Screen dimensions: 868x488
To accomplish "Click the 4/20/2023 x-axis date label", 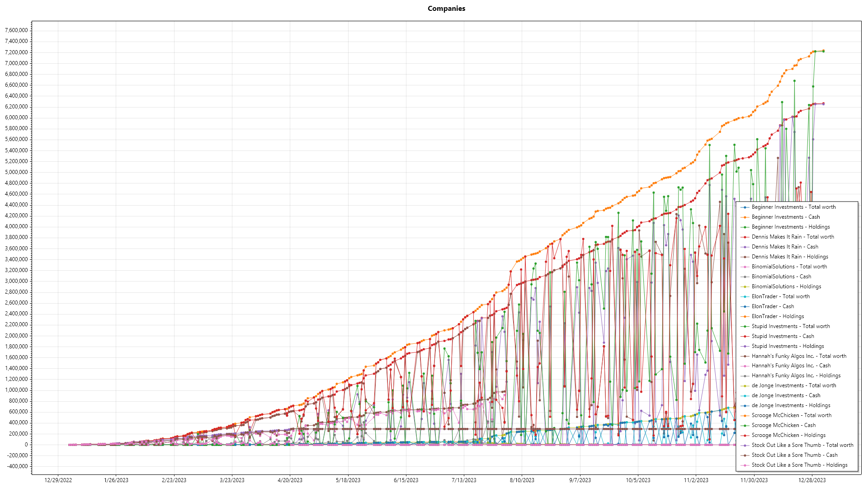I will tap(290, 480).
